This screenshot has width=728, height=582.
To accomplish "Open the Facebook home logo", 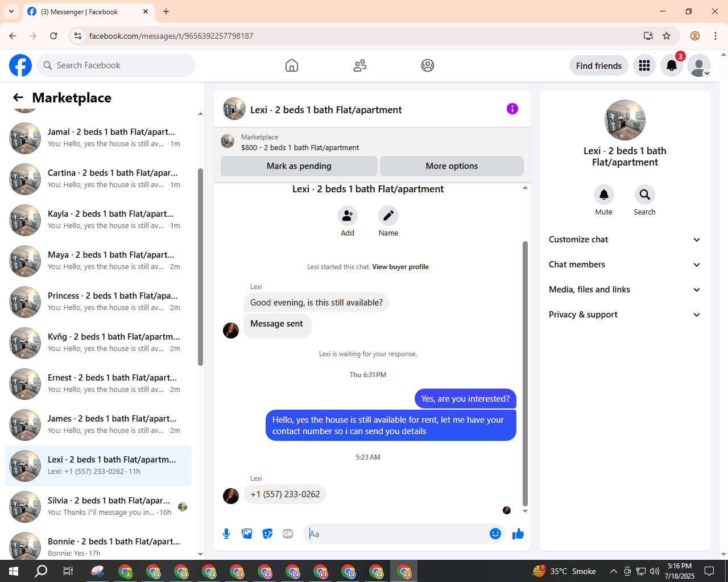I will (20, 65).
